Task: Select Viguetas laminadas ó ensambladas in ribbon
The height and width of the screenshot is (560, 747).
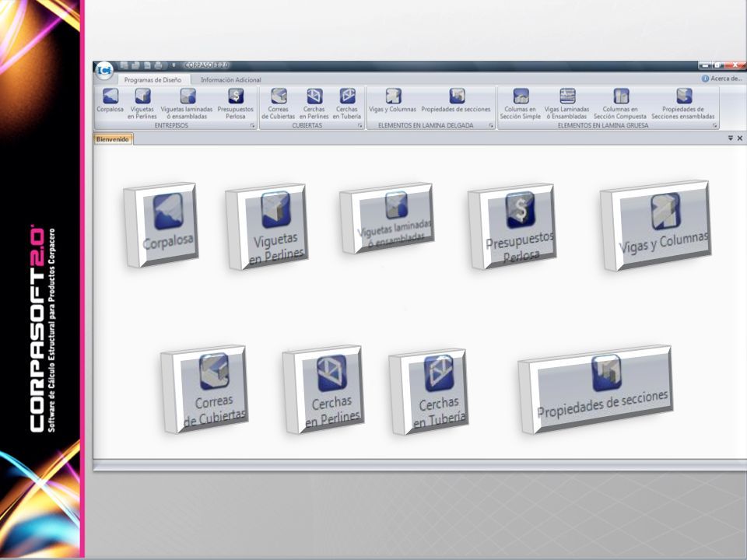Action: click(x=187, y=103)
